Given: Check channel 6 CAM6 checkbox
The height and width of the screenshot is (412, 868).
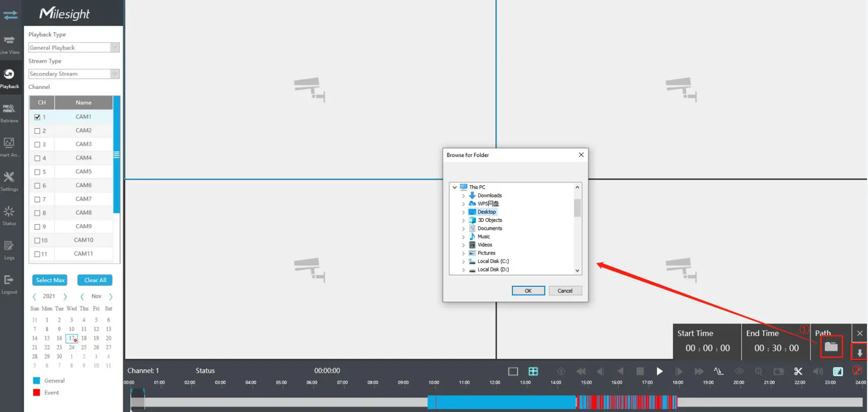Looking at the screenshot, I should [37, 186].
